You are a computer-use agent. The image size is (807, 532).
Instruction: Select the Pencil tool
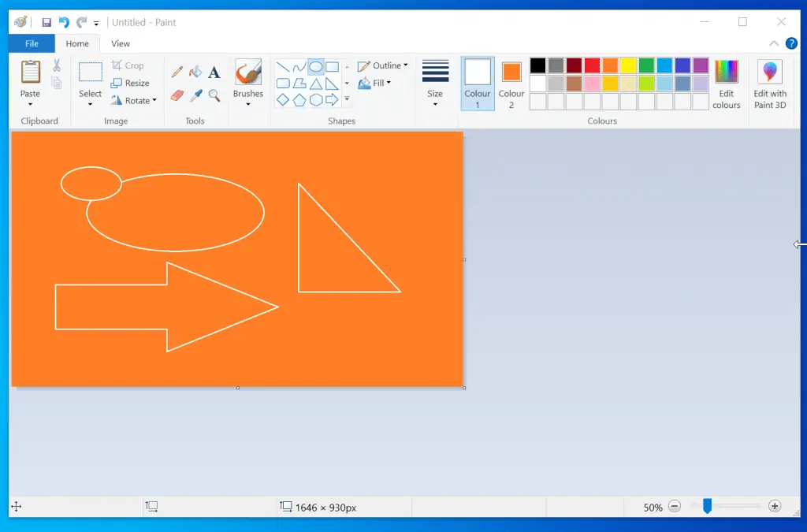(177, 72)
